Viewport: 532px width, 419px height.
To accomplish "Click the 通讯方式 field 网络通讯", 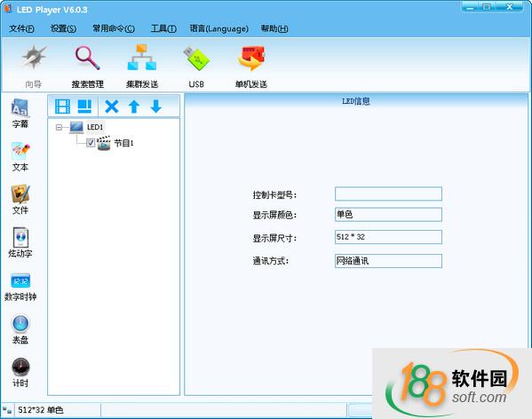I will [388, 261].
